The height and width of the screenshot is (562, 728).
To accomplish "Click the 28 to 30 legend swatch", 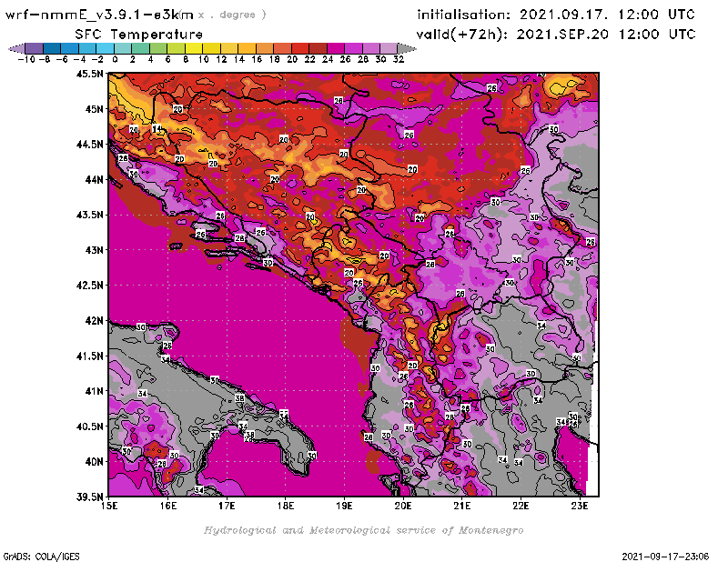I will (x=371, y=49).
